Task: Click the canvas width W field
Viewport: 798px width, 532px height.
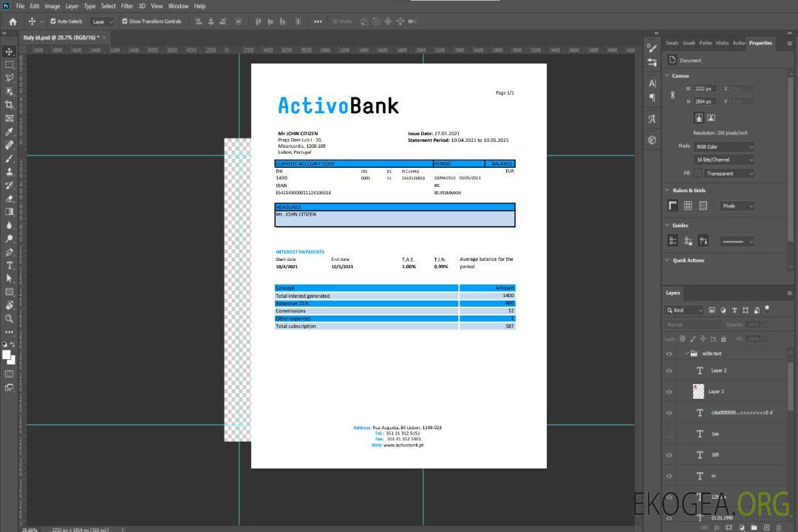Action: (705, 89)
